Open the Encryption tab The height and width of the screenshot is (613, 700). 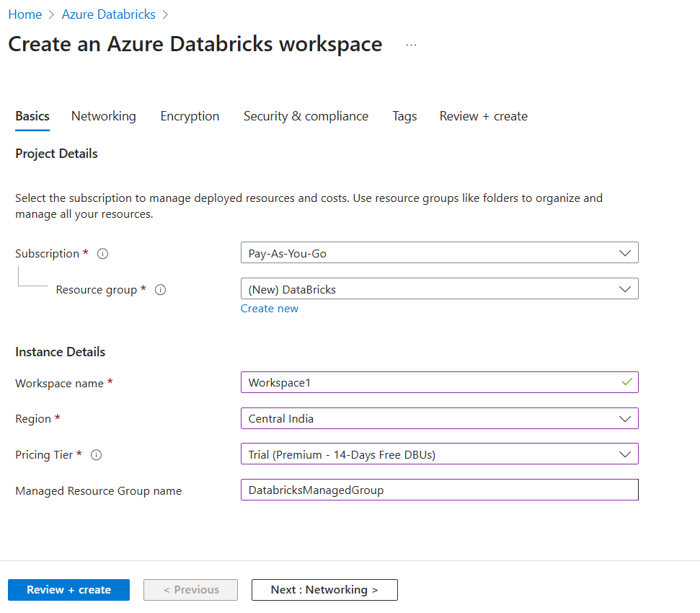tap(190, 117)
